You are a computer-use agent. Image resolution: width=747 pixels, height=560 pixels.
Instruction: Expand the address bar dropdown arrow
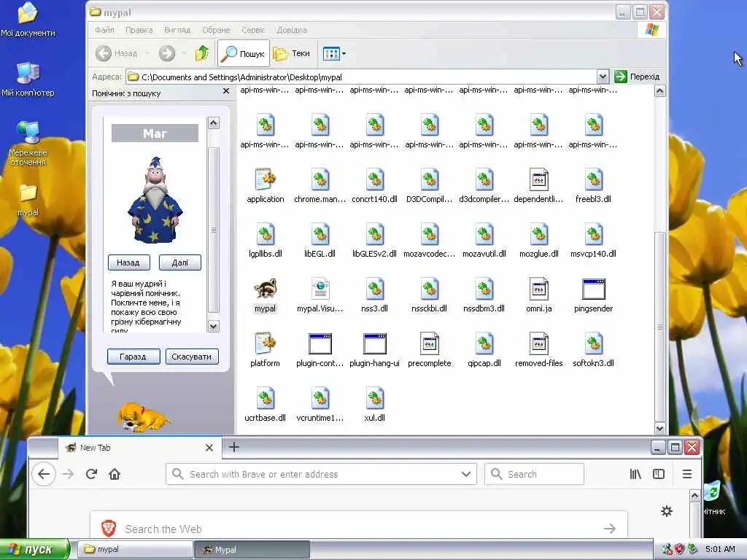pyautogui.click(x=603, y=77)
